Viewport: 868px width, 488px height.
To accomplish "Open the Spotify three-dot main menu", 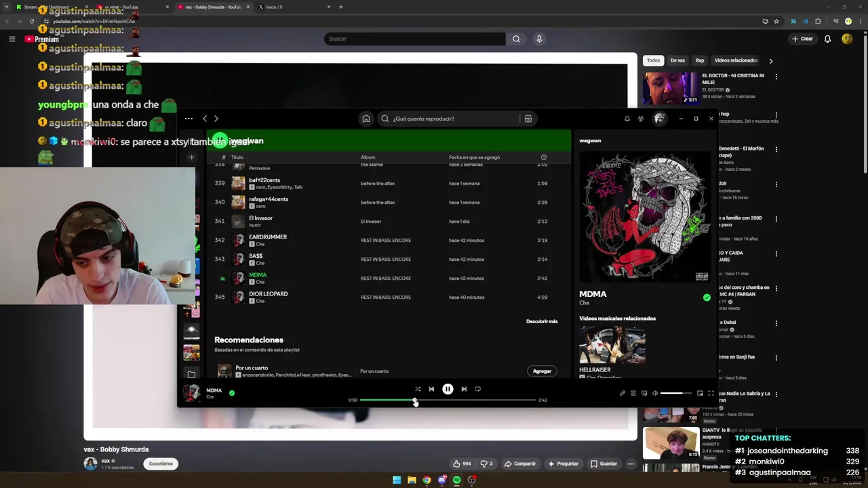I will pyautogui.click(x=189, y=119).
